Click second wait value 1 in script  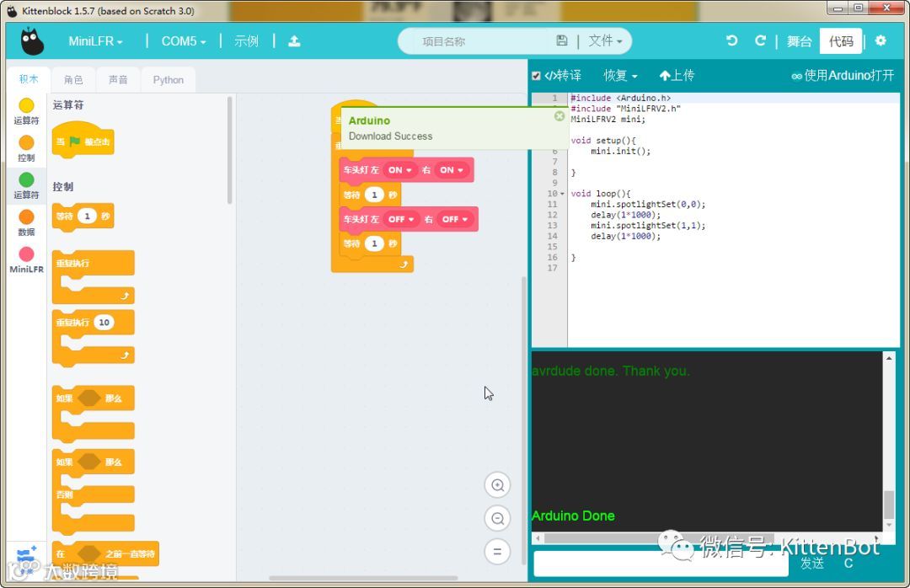(x=374, y=243)
